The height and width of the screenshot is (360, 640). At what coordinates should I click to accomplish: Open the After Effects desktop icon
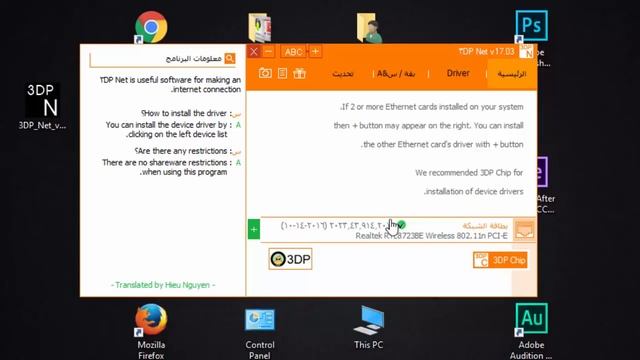[x=545, y=184]
